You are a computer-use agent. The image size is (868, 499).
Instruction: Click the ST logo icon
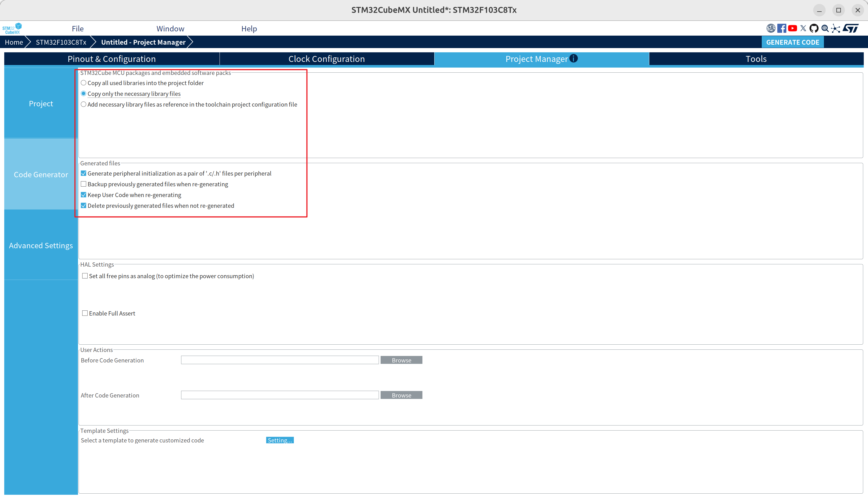coord(850,29)
